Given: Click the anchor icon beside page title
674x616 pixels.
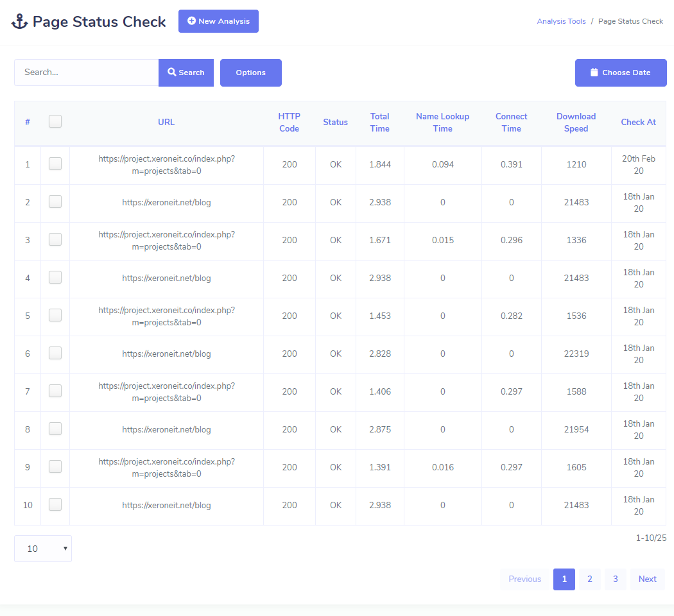Looking at the screenshot, I should (20, 22).
